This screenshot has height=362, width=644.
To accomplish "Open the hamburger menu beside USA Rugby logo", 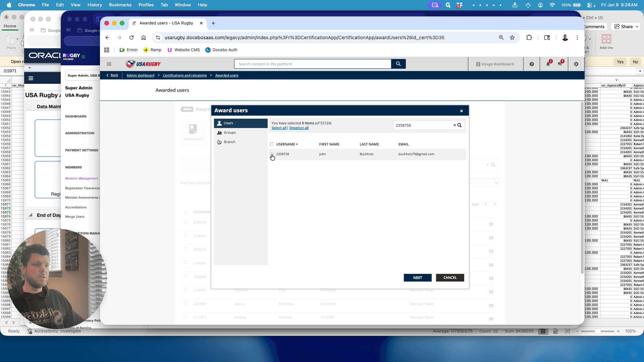I will (109, 64).
